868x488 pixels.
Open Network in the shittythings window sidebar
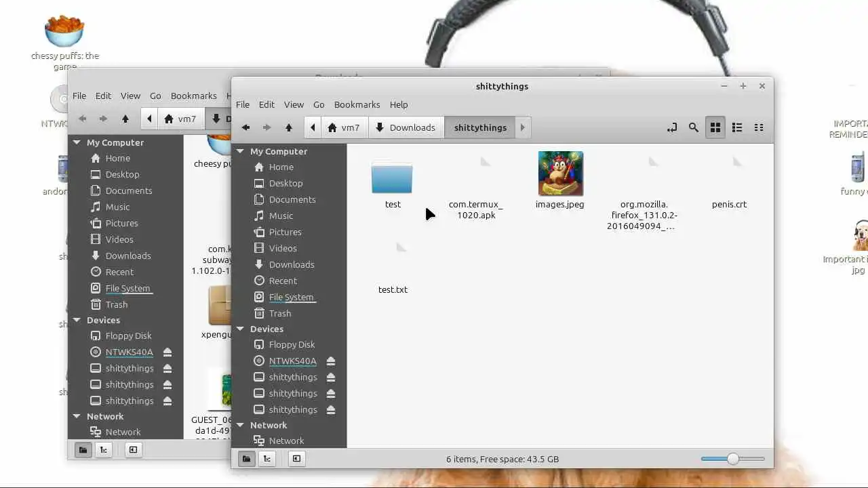click(286, 441)
